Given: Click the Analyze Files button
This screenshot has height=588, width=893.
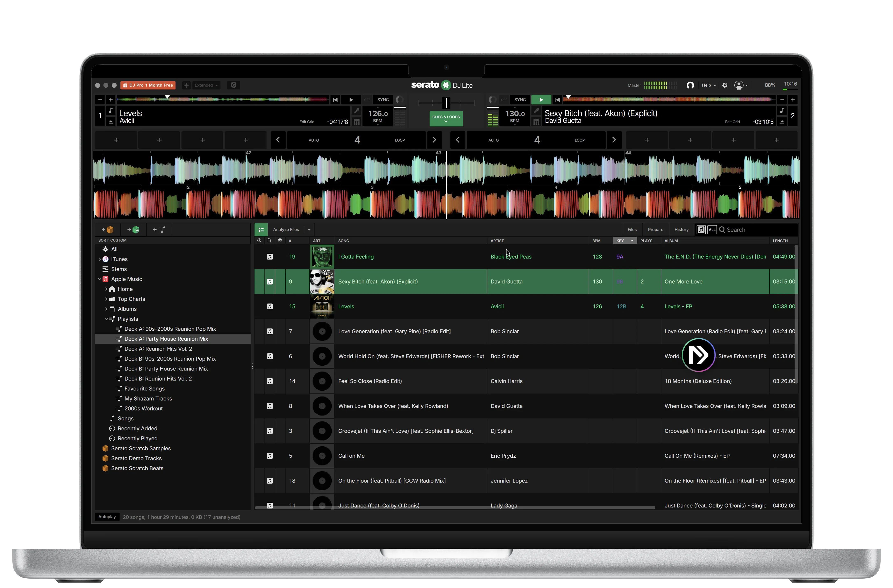Looking at the screenshot, I should [x=286, y=229].
